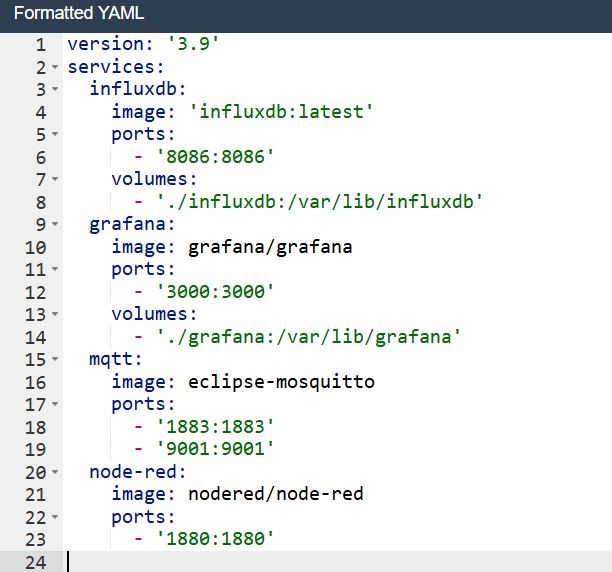This screenshot has height=572, width=612.
Task: Collapse the volumes fold arrow on line 13
Action: (55, 314)
